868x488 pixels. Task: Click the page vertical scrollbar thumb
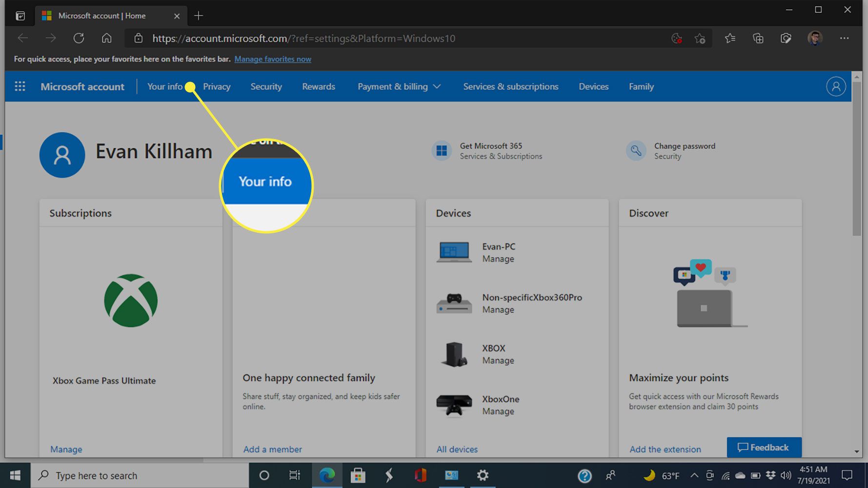click(857, 159)
